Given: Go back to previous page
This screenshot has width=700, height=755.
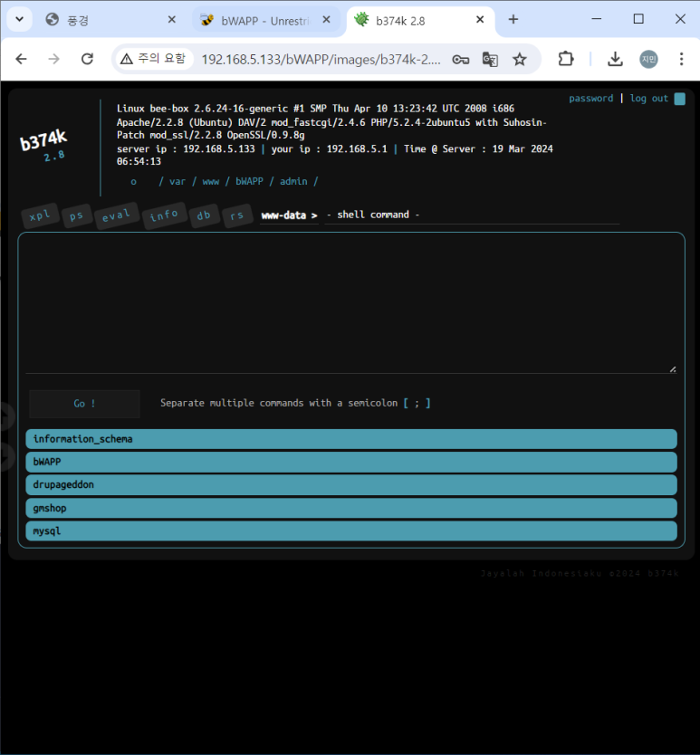Looking at the screenshot, I should pos(21,59).
